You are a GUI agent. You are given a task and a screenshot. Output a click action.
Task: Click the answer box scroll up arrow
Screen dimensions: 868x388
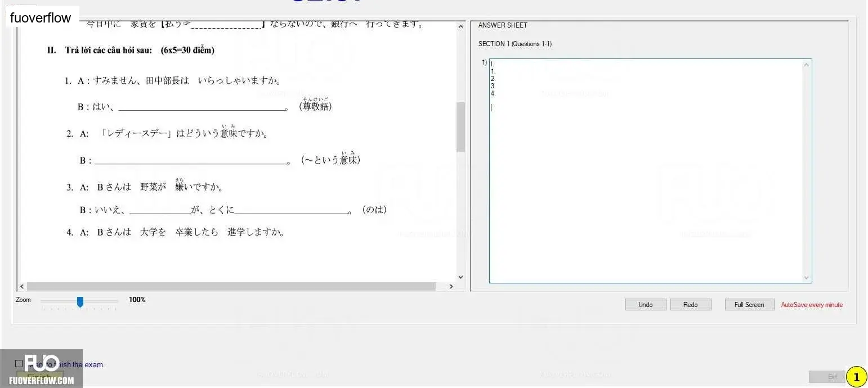807,65
